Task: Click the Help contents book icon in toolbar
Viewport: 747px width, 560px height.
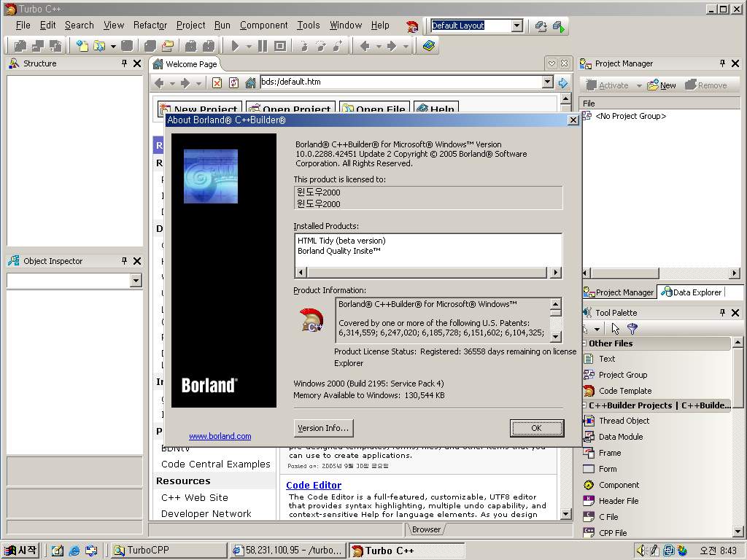Action: tap(428, 46)
